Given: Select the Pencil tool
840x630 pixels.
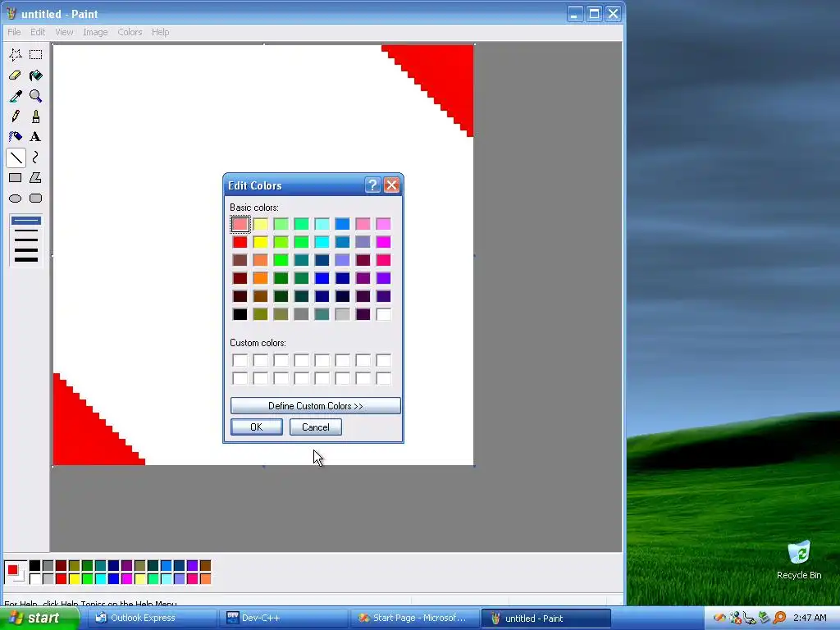Looking at the screenshot, I should click(x=16, y=116).
